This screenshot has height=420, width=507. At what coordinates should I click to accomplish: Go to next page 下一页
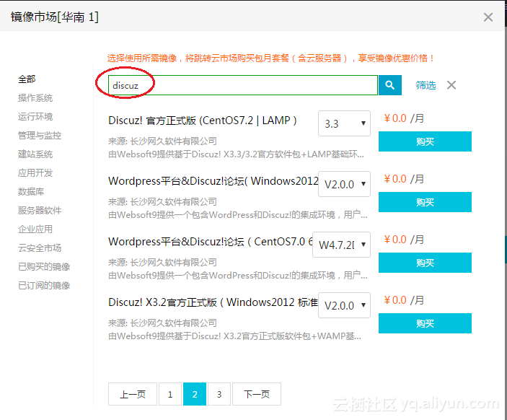(x=257, y=394)
